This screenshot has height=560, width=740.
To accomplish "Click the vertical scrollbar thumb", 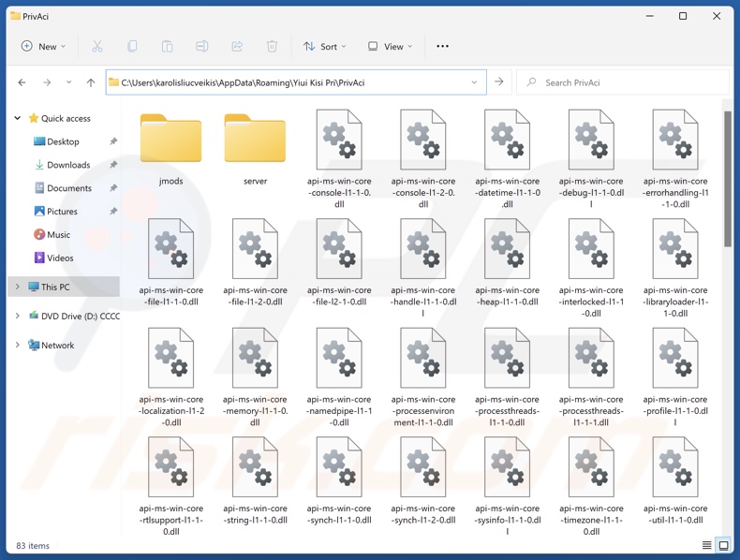I will [727, 179].
